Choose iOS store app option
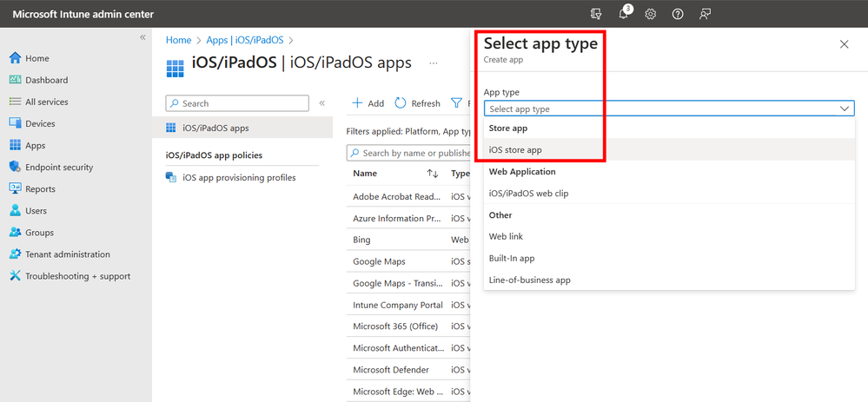This screenshot has height=402, width=868. pyautogui.click(x=669, y=150)
